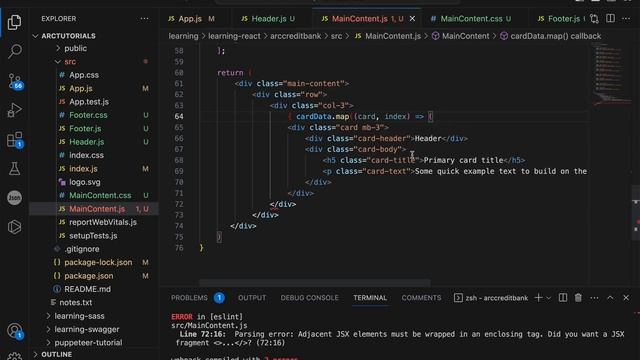Expand the public folder

click(75, 48)
